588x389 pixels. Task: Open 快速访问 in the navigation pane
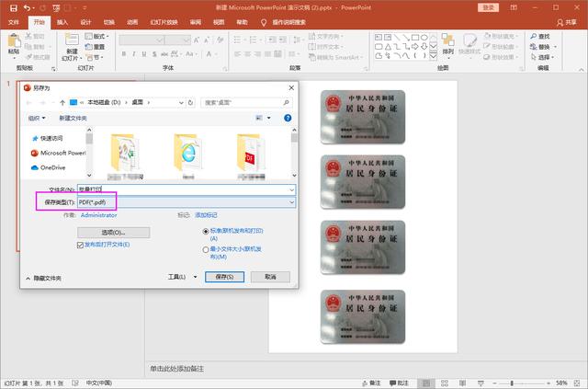click(x=56, y=138)
